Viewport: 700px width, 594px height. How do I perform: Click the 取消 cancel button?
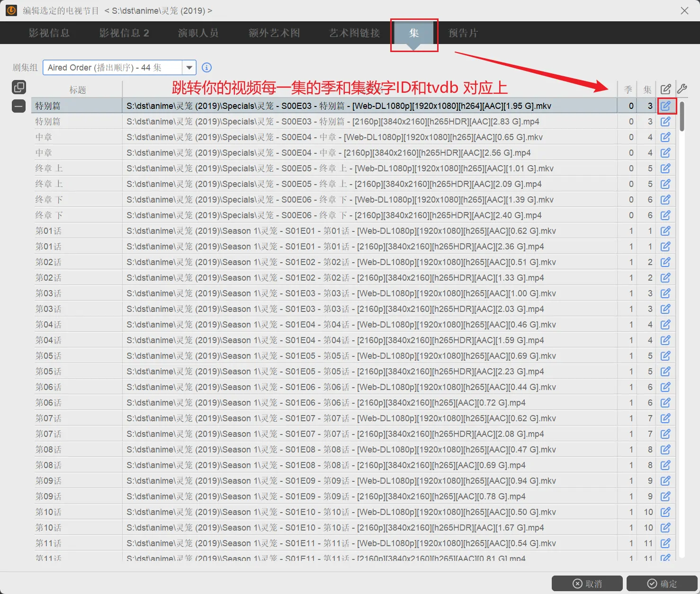click(x=587, y=584)
